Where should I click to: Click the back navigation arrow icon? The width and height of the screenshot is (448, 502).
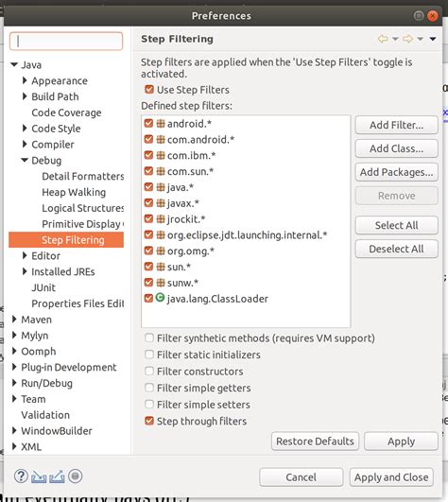point(383,39)
